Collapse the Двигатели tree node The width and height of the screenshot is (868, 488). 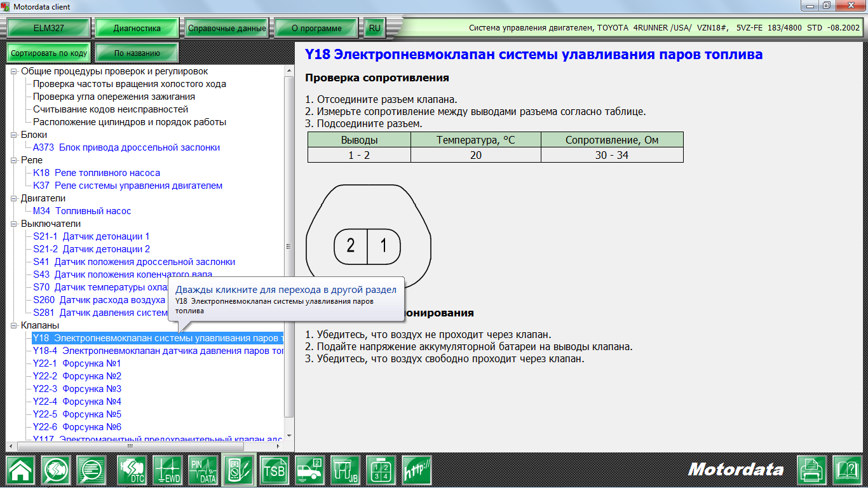coord(15,198)
